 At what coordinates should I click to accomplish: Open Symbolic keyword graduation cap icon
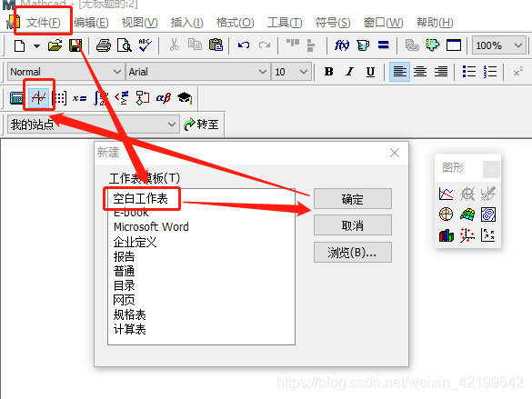coord(185,98)
